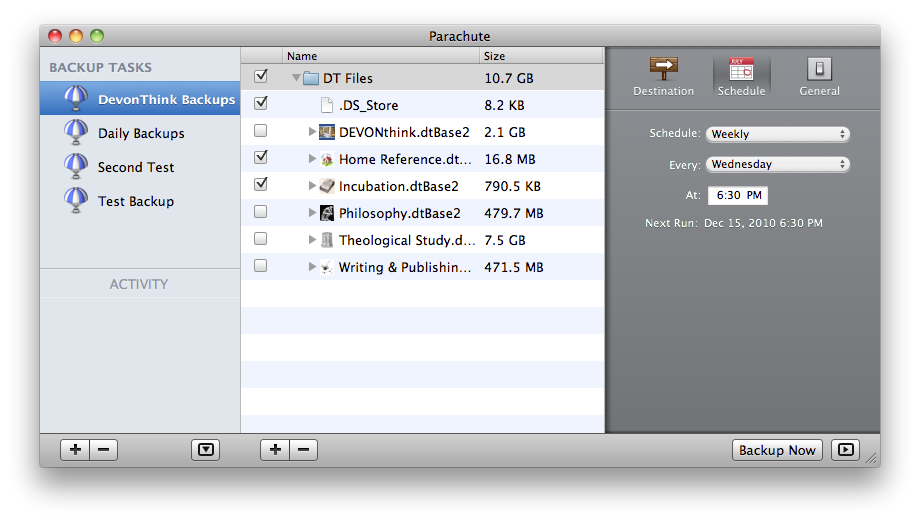Click the At time field showing 6:30 PM

tap(738, 195)
